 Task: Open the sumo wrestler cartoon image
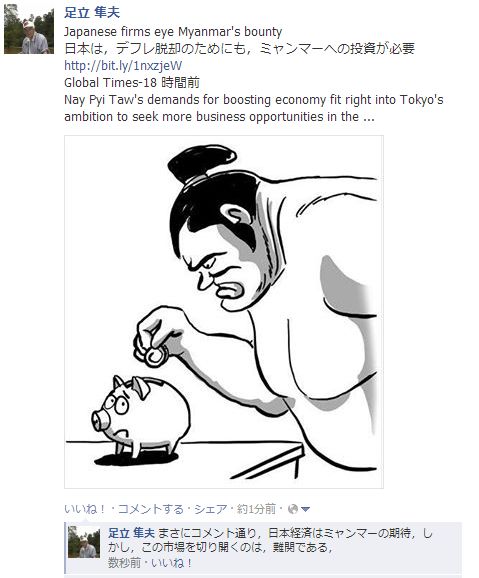(x=224, y=312)
